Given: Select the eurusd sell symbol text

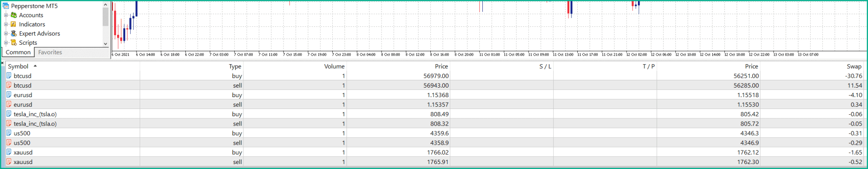Looking at the screenshot, I should coord(23,104).
